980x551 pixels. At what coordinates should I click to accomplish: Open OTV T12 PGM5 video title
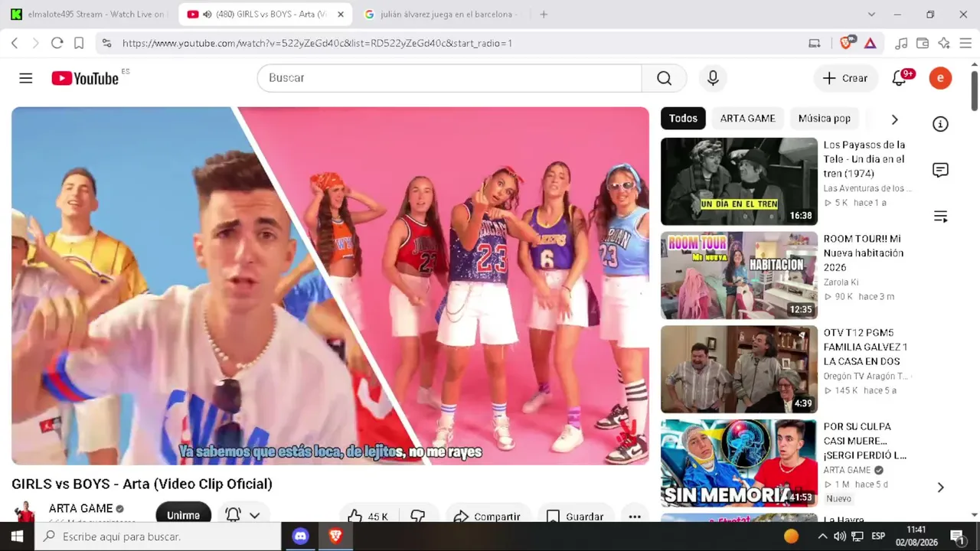pyautogui.click(x=866, y=347)
